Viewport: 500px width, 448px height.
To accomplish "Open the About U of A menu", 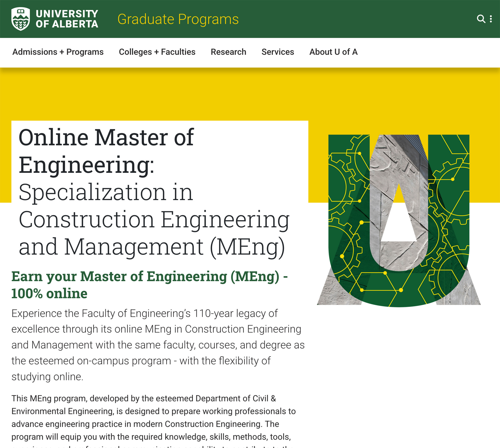I will [x=334, y=52].
